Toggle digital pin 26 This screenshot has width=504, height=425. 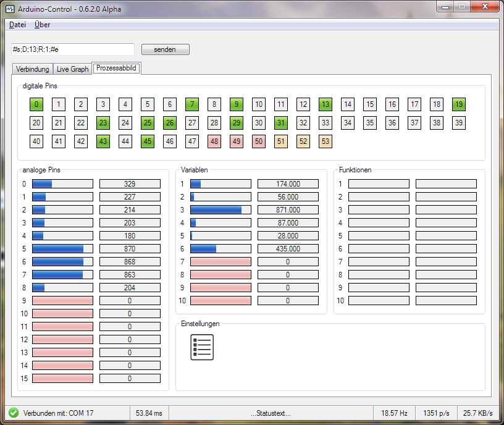(x=170, y=123)
